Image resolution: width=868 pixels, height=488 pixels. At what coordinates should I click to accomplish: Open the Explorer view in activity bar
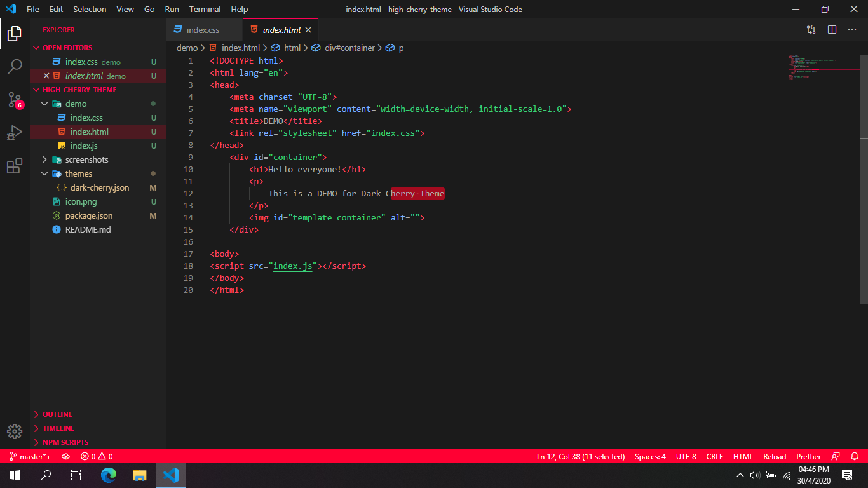[x=15, y=33]
